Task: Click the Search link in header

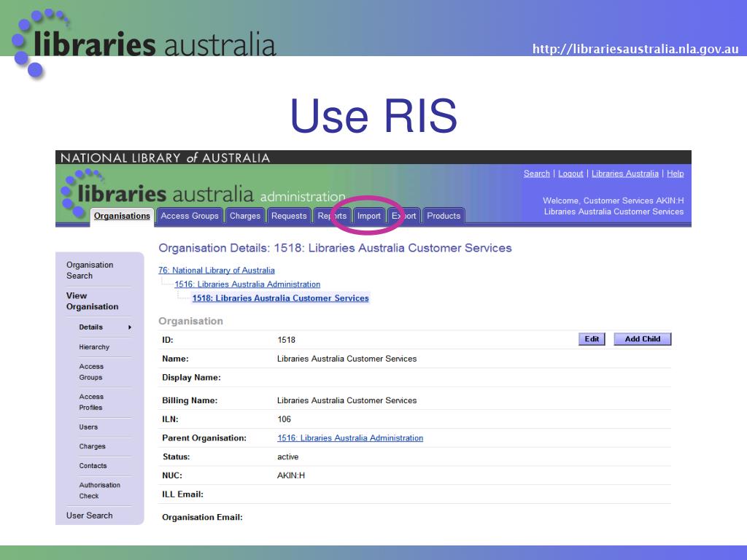Action: (536, 174)
